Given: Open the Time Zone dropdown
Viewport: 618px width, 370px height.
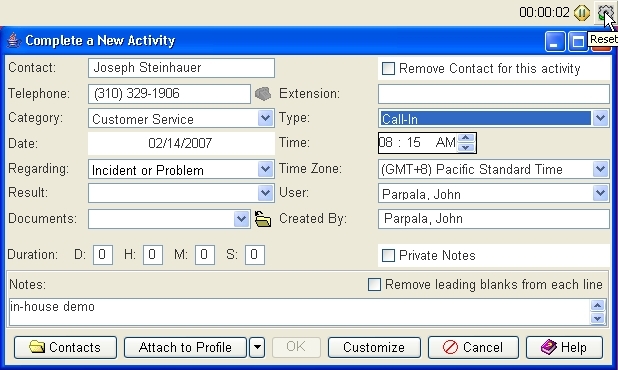Looking at the screenshot, I should [x=600, y=169].
